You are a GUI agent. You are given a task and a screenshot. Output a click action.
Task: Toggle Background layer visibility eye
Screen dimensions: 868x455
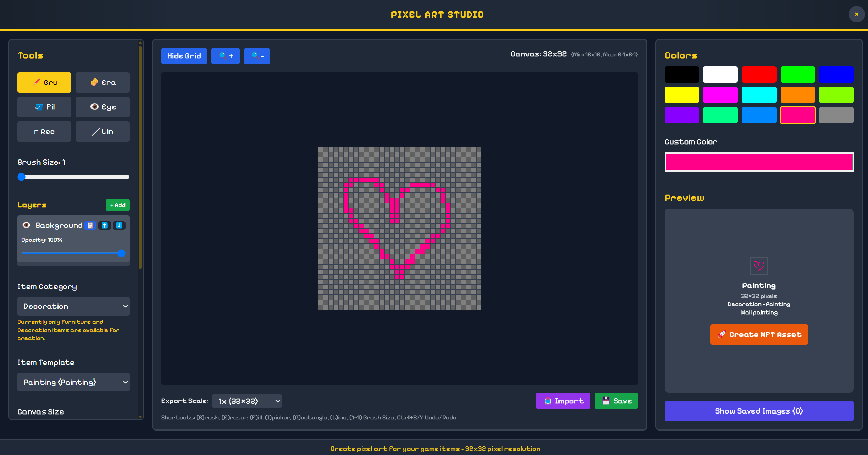click(x=26, y=225)
